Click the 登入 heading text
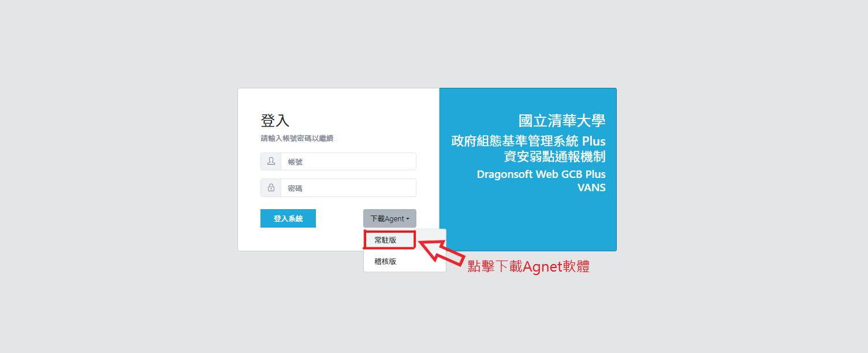 coord(275,121)
